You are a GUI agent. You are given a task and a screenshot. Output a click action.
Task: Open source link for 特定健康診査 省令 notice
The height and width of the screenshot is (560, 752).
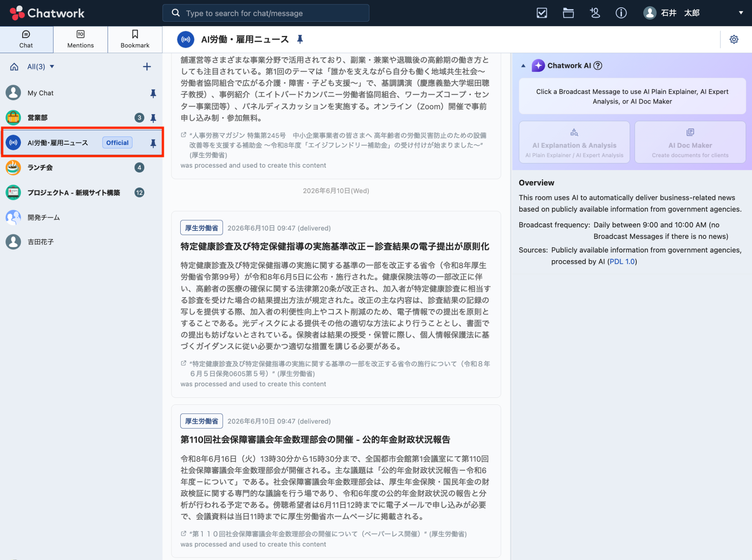click(340, 368)
